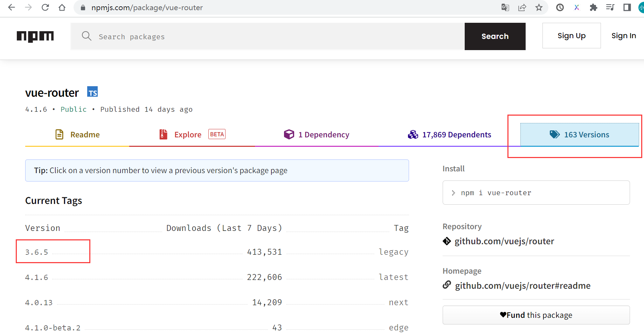Click the legacy tag label
This screenshot has width=644, height=335.
pos(394,252)
